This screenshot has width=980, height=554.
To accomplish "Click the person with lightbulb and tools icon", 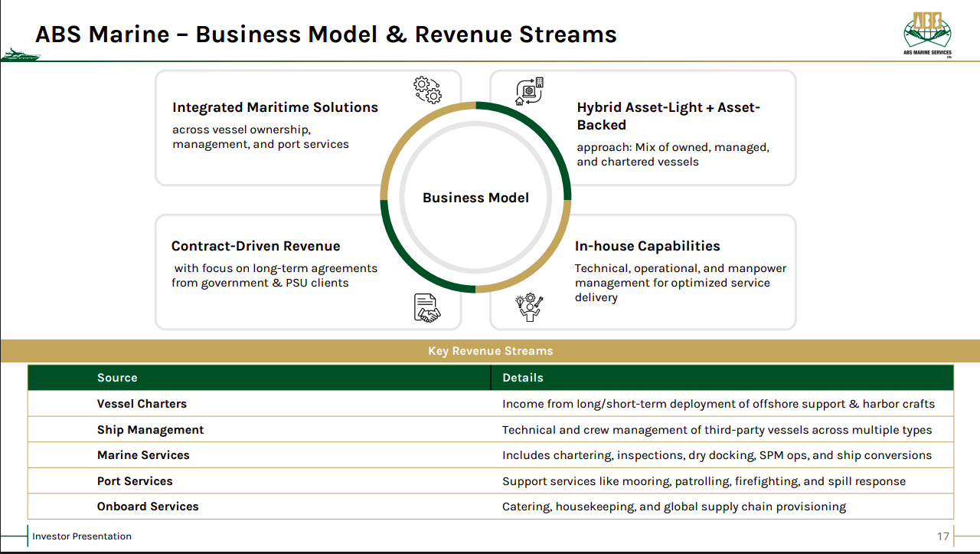I will point(529,307).
